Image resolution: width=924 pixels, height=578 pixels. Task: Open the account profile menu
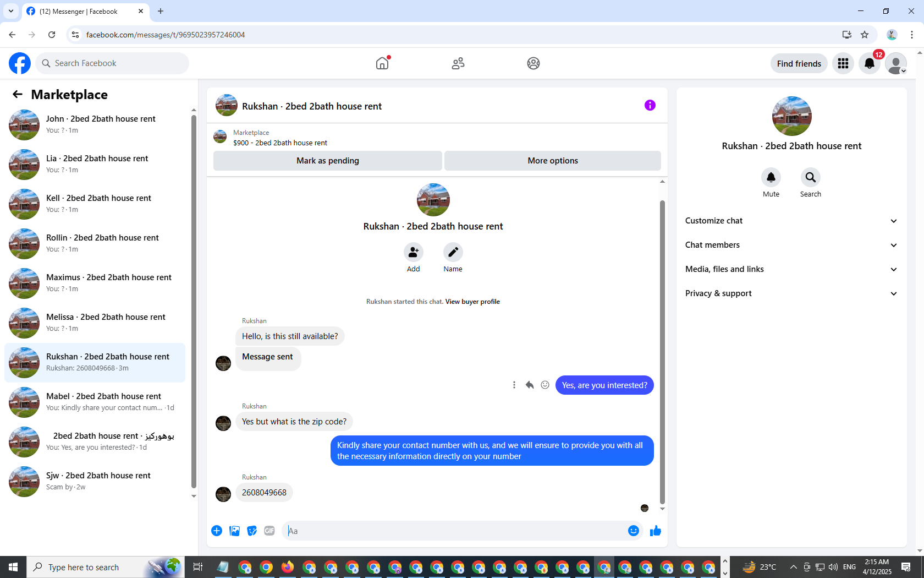pos(896,63)
